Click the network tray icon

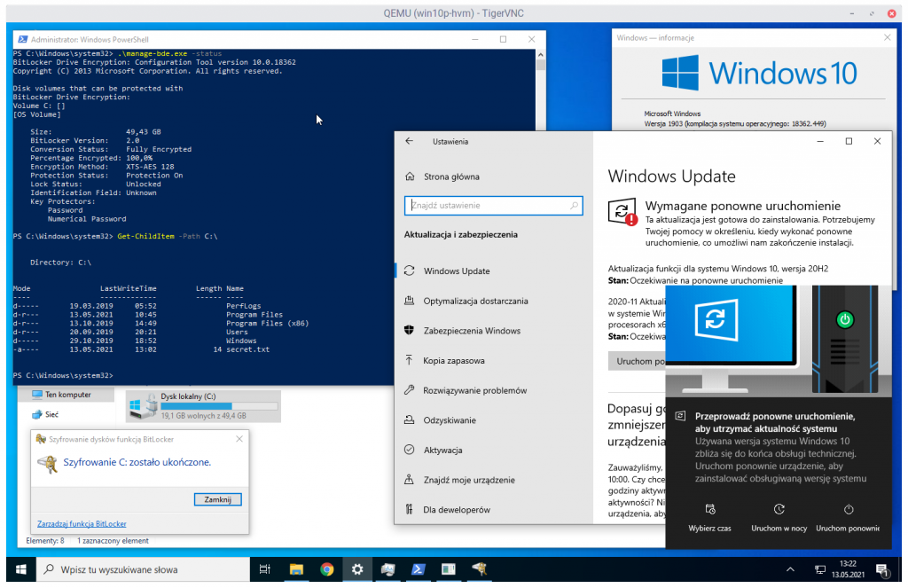coord(820,570)
